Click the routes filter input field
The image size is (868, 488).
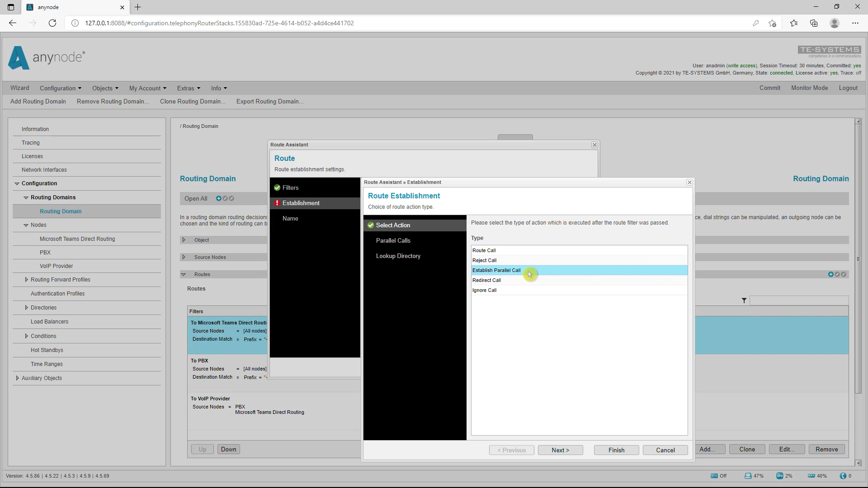(799, 300)
